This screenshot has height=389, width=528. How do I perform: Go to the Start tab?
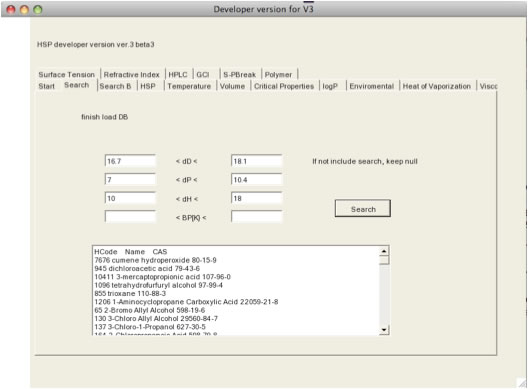pyautogui.click(x=46, y=86)
